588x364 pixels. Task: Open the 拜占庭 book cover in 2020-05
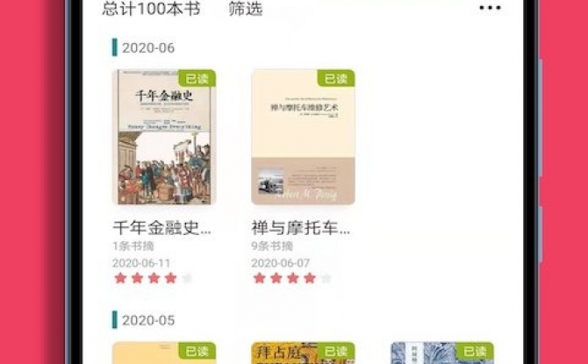click(x=303, y=353)
